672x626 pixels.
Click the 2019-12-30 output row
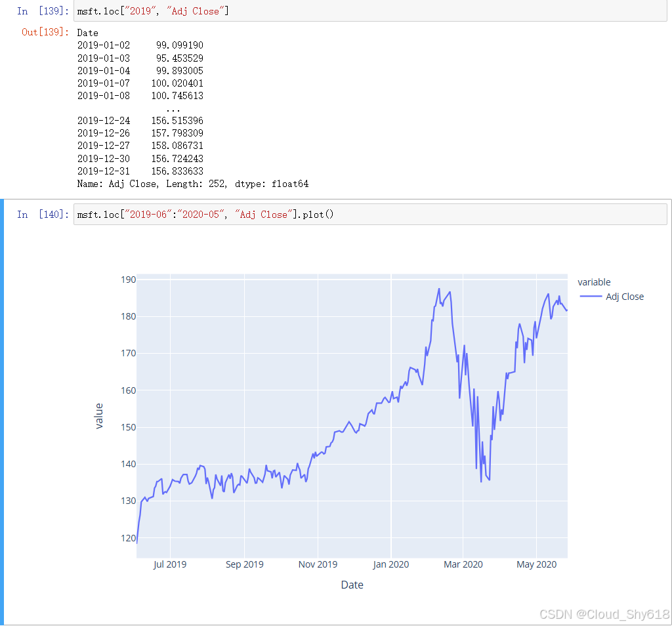point(140,158)
